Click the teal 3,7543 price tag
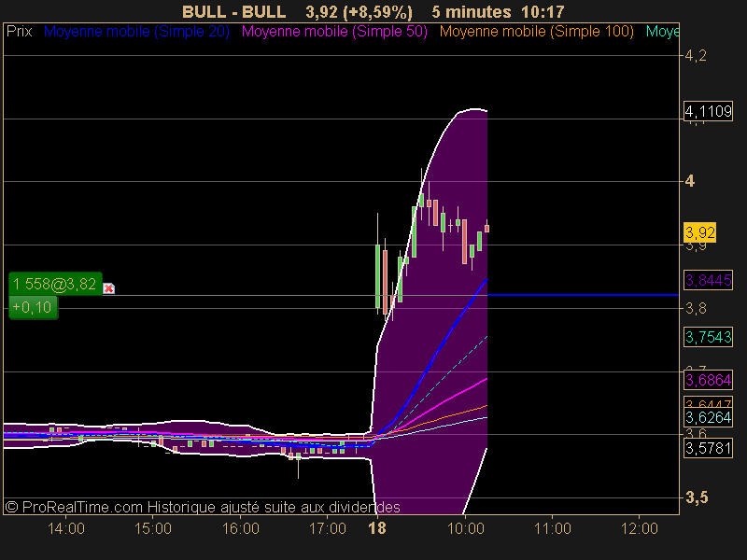747x560 pixels. pyautogui.click(x=708, y=337)
